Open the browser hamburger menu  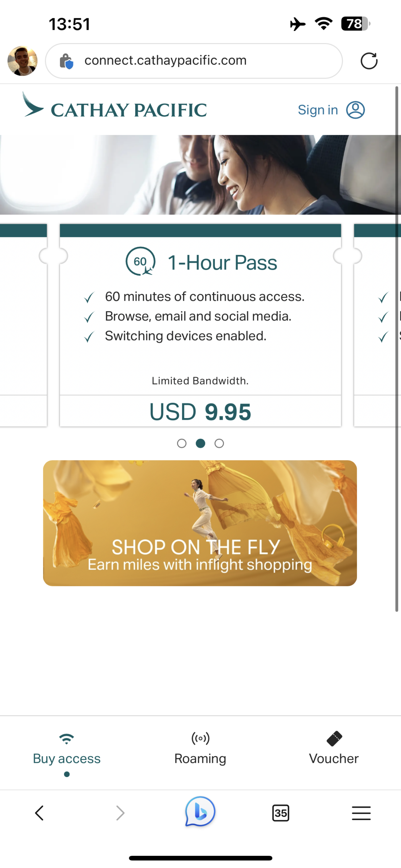[361, 813]
